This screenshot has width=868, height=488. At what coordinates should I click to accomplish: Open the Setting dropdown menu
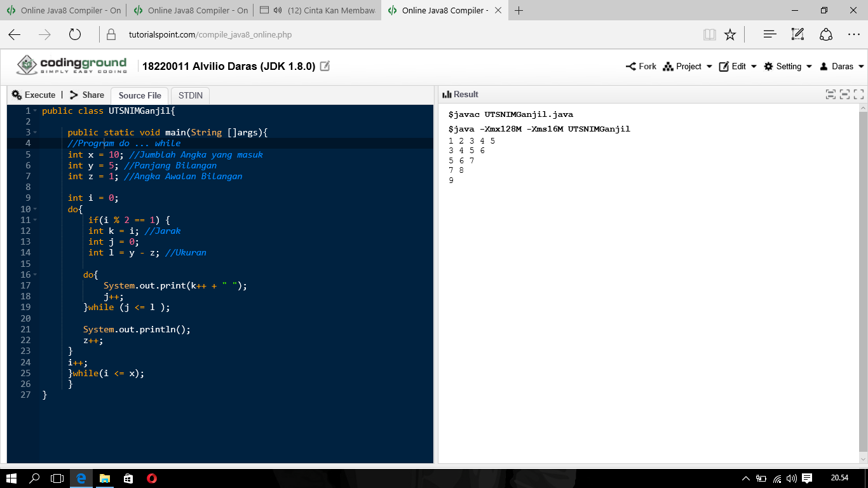(788, 66)
